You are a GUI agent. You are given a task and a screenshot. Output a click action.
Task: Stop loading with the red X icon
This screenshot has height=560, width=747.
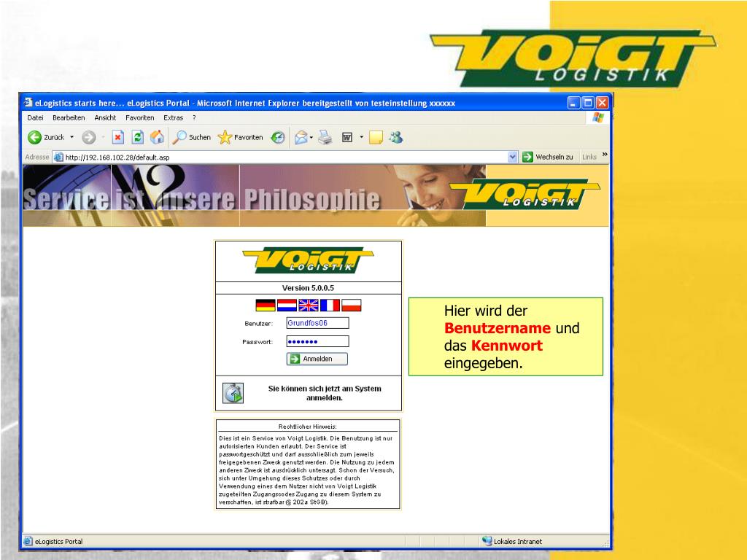coord(117,138)
